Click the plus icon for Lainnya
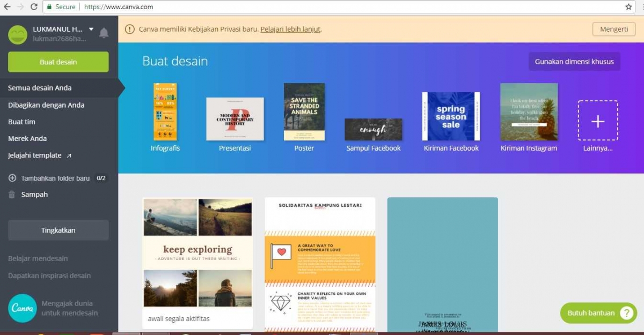This screenshot has height=335, width=644. pos(597,121)
